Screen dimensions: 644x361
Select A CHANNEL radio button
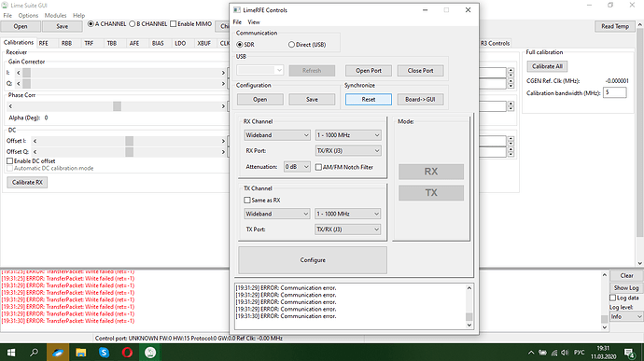click(x=91, y=24)
